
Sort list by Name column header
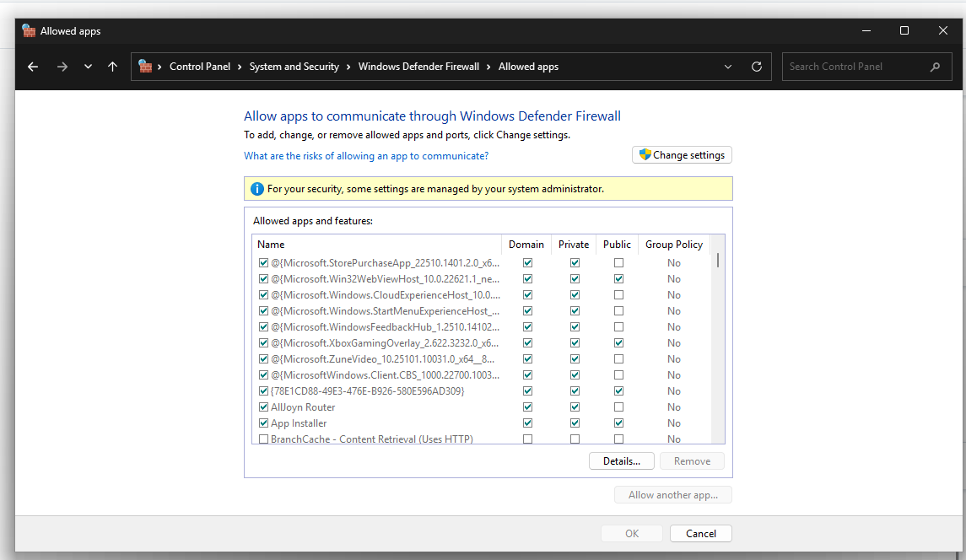tap(376, 245)
